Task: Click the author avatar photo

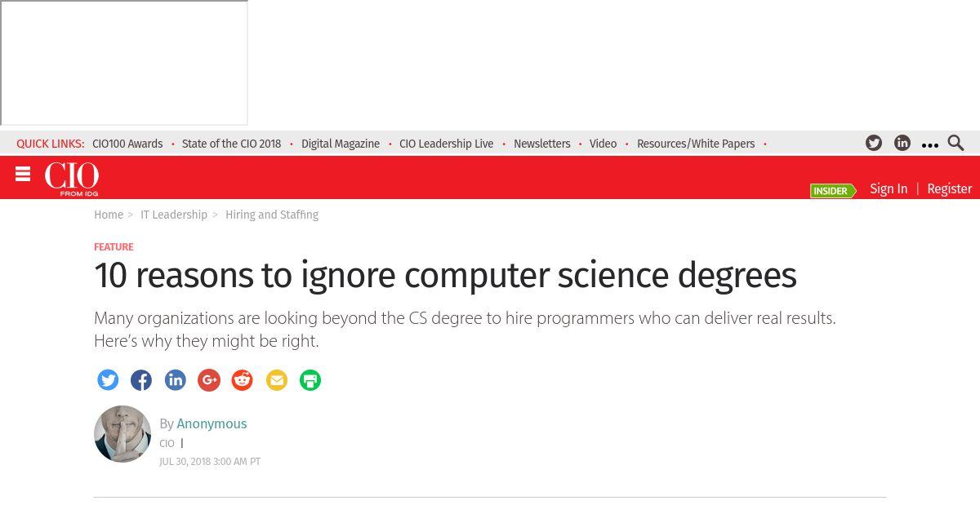Action: [x=122, y=434]
